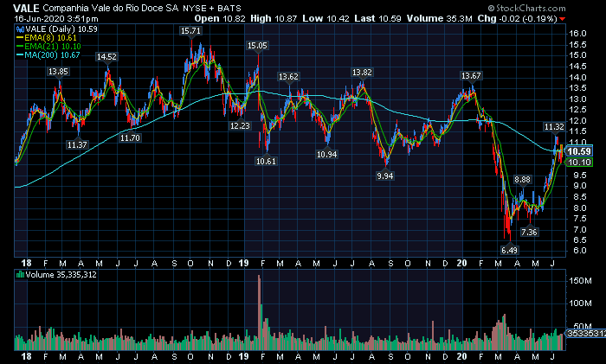The width and height of the screenshot is (606, 364).
Task: Click the 18 year label below the volume panel
Action: pos(26,356)
